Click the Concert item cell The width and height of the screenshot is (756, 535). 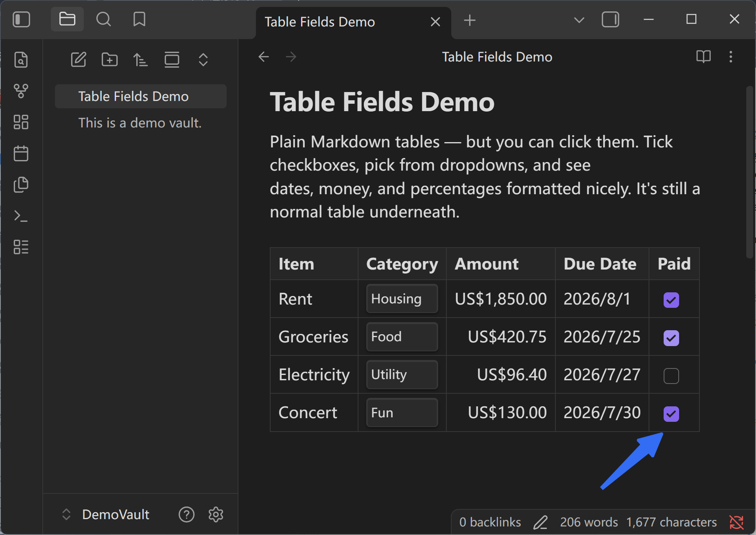[314, 412]
